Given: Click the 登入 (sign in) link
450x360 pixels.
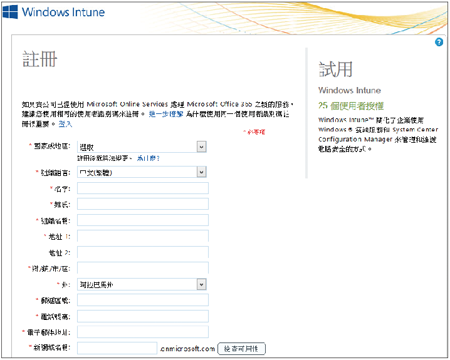Looking at the screenshot, I should click(x=65, y=124).
